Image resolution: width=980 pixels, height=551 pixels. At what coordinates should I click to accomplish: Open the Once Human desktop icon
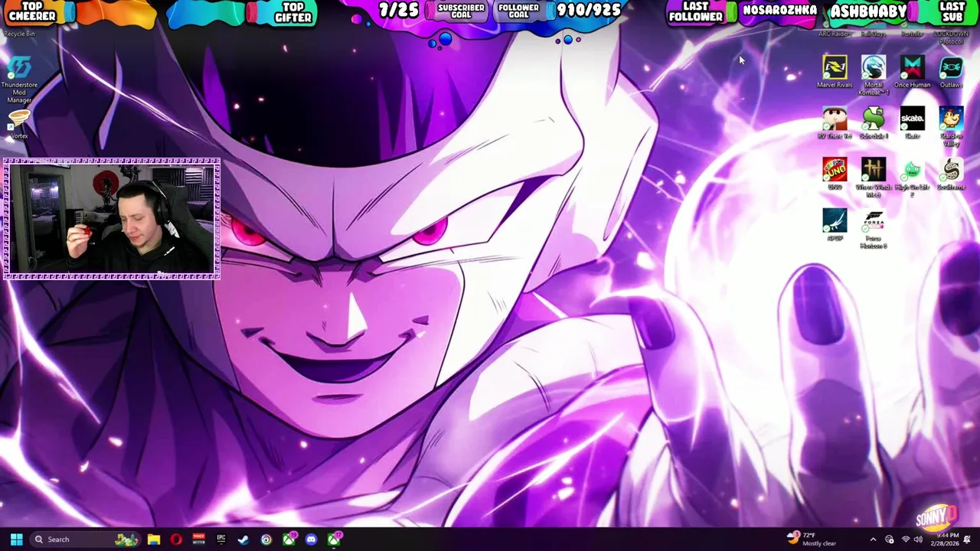(913, 72)
